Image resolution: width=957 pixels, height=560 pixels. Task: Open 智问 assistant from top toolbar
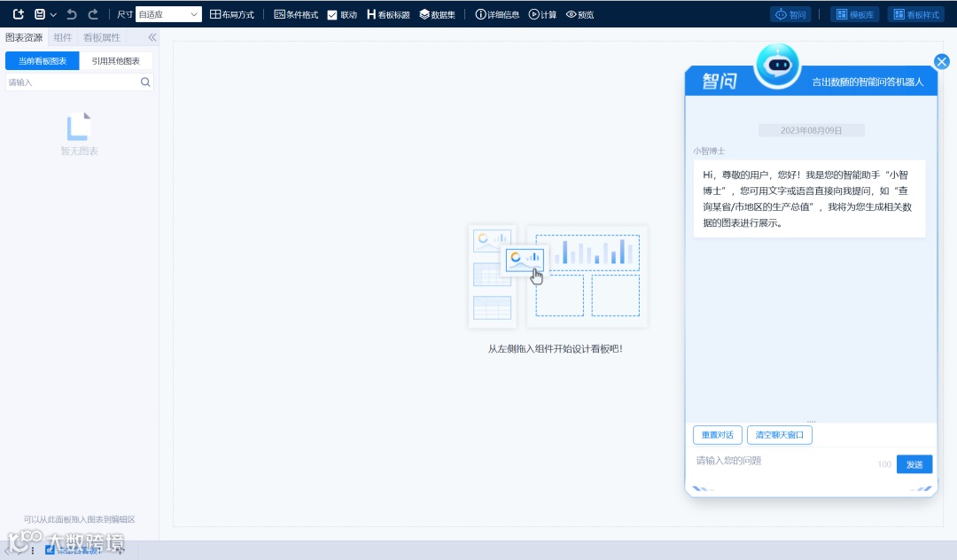tap(790, 14)
